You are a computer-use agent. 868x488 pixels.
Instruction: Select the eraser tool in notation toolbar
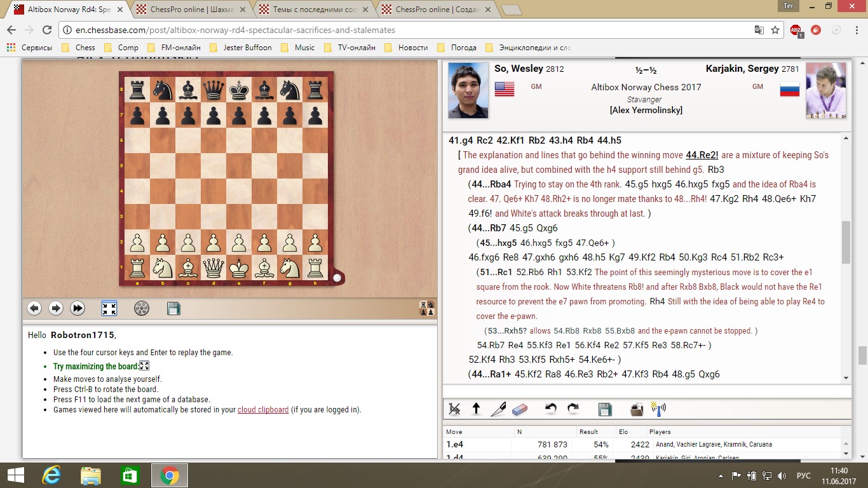pyautogui.click(x=519, y=409)
